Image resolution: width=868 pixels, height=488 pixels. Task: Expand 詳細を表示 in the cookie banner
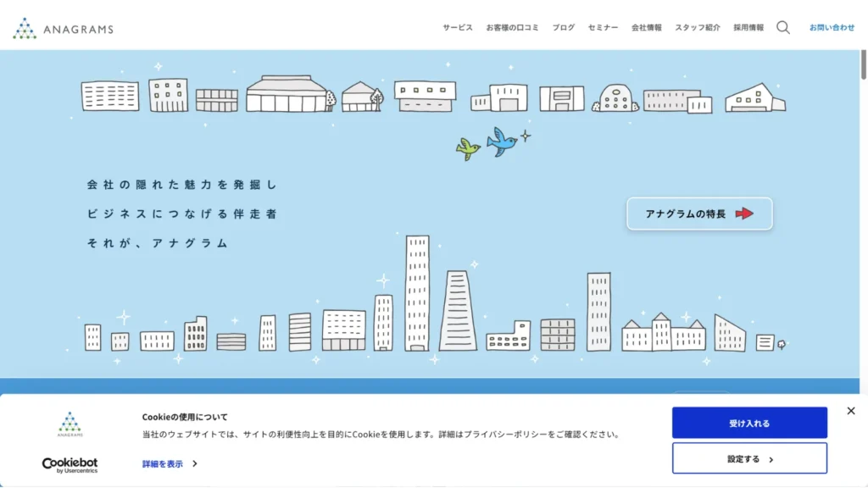point(162,464)
